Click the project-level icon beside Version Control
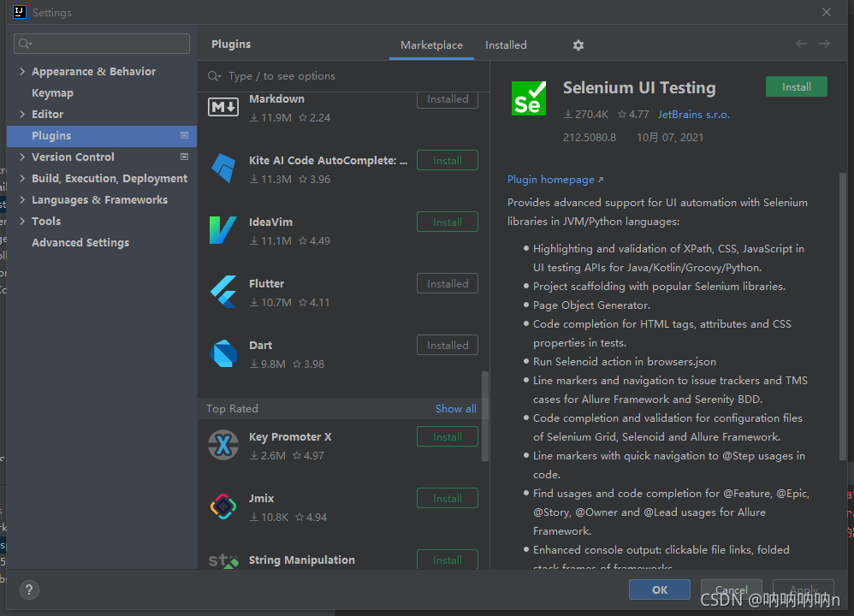The height and width of the screenshot is (616, 854). click(184, 157)
